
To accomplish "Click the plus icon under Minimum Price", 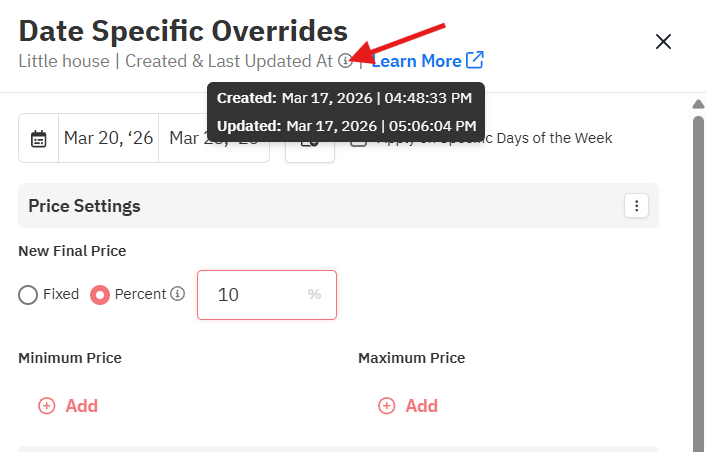I will pos(47,406).
